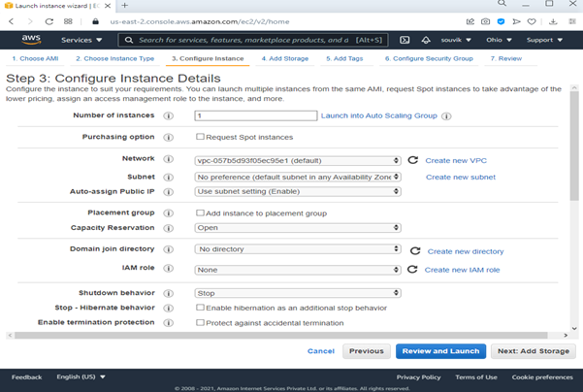Image resolution: width=583 pixels, height=392 pixels.
Task: Open a new browser tab with plus icon
Action: [125, 5]
